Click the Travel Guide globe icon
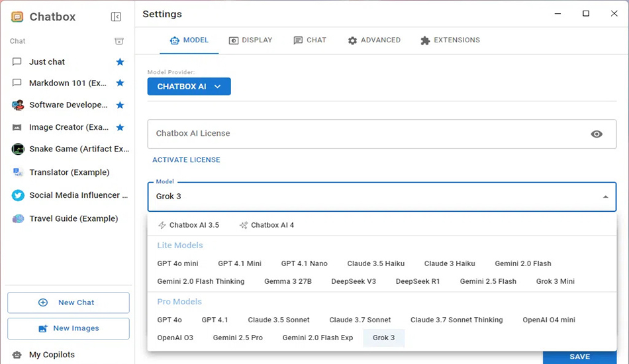Screen dimensions: 629x364 point(18,218)
